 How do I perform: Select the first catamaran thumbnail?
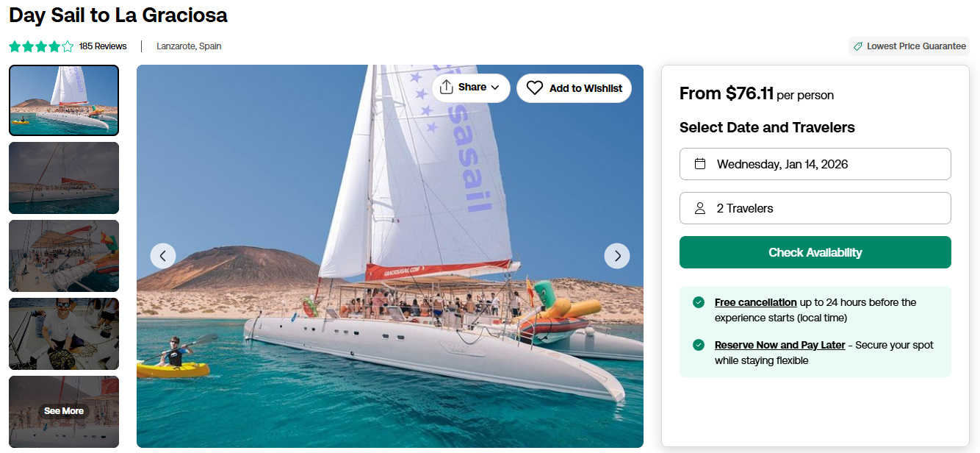tap(64, 100)
